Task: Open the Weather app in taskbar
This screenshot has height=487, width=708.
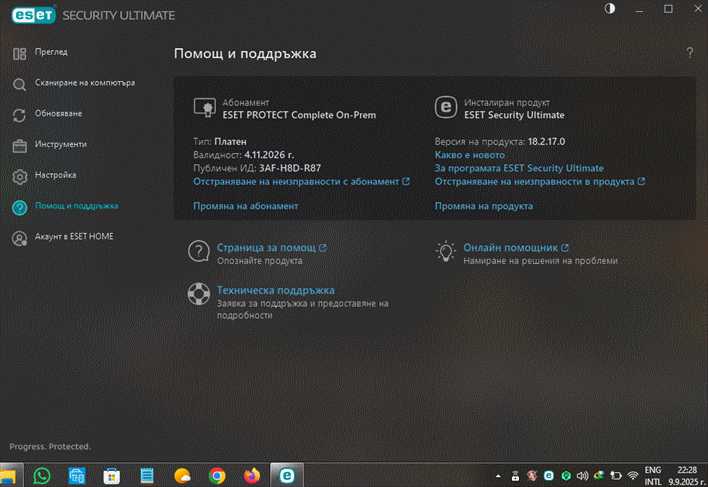Action: pyautogui.click(x=182, y=476)
